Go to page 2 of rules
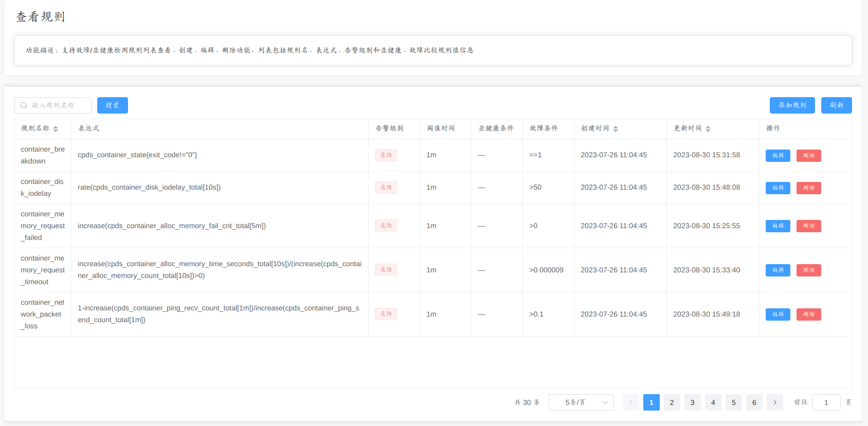Viewport: 868px width, 426px height. tap(672, 402)
